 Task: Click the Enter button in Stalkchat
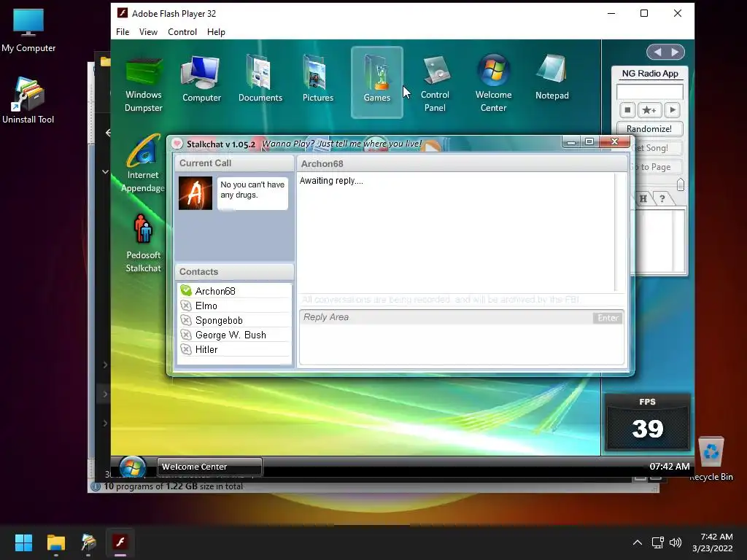click(x=608, y=318)
